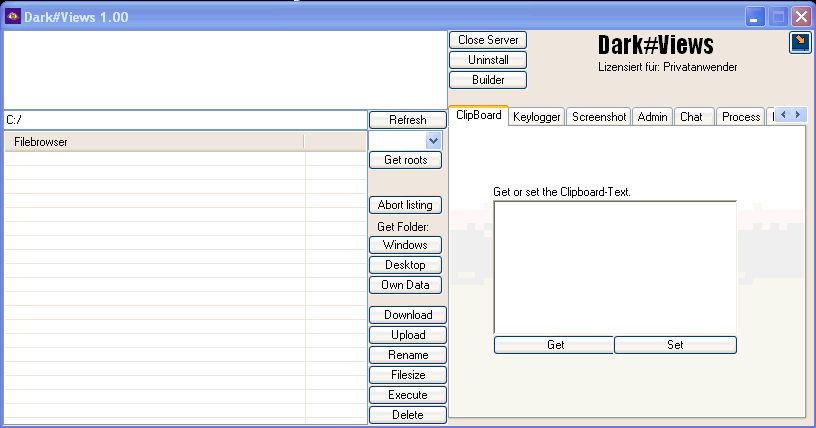Click the C:/ path input field
The height and width of the screenshot is (428, 816).
pos(184,120)
